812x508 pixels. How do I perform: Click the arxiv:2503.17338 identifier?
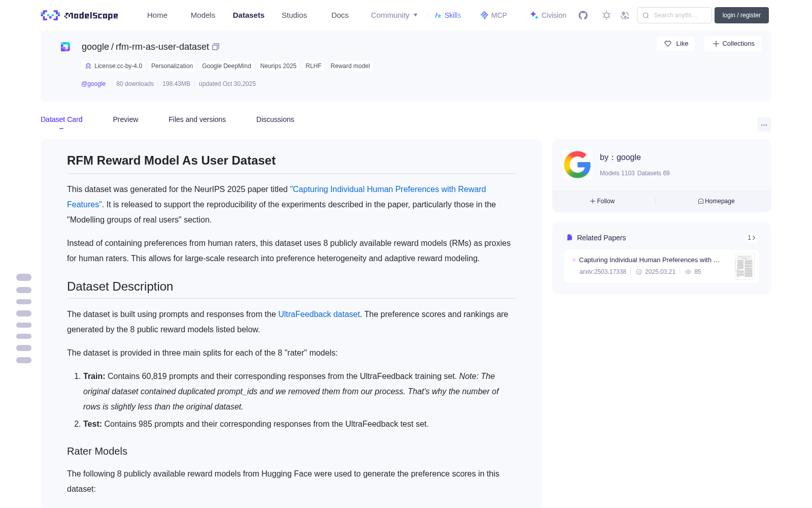[603, 272]
